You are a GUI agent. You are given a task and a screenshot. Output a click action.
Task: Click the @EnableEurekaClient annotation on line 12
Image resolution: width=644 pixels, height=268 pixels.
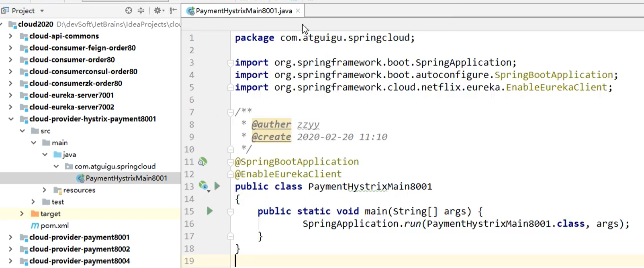pos(288,174)
